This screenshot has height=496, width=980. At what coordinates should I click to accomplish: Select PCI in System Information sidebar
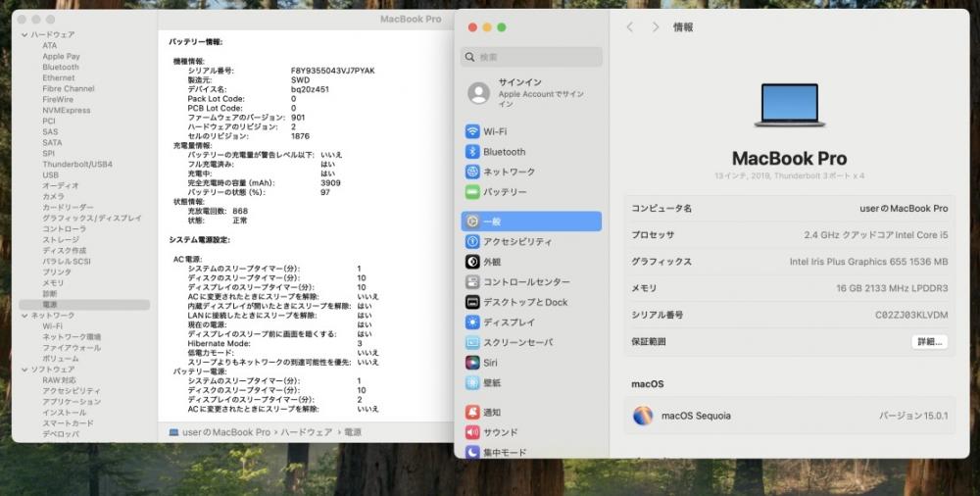point(49,122)
